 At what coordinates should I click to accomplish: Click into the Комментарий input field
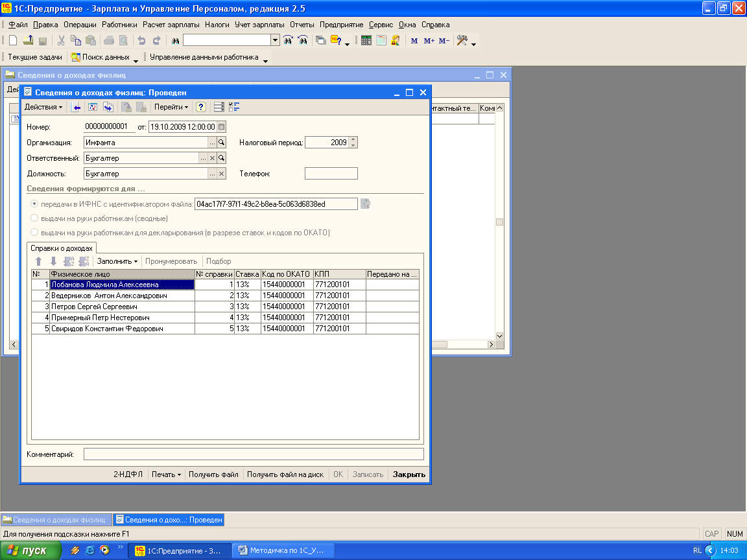pos(254,454)
